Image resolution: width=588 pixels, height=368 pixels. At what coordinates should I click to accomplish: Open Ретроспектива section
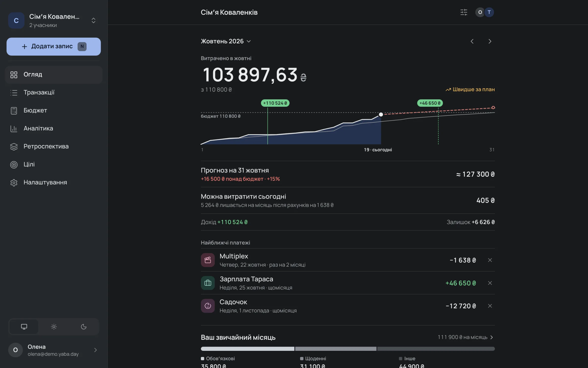click(53, 146)
